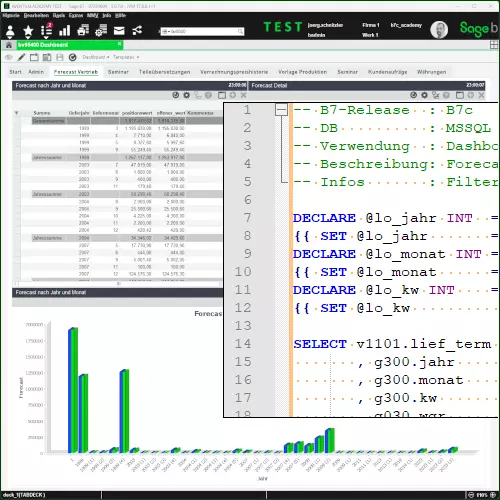Viewport: 500px width, 500px height.
Task: Refresh the Forecast nach Jahr und Monat table widget
Action: click(176, 95)
